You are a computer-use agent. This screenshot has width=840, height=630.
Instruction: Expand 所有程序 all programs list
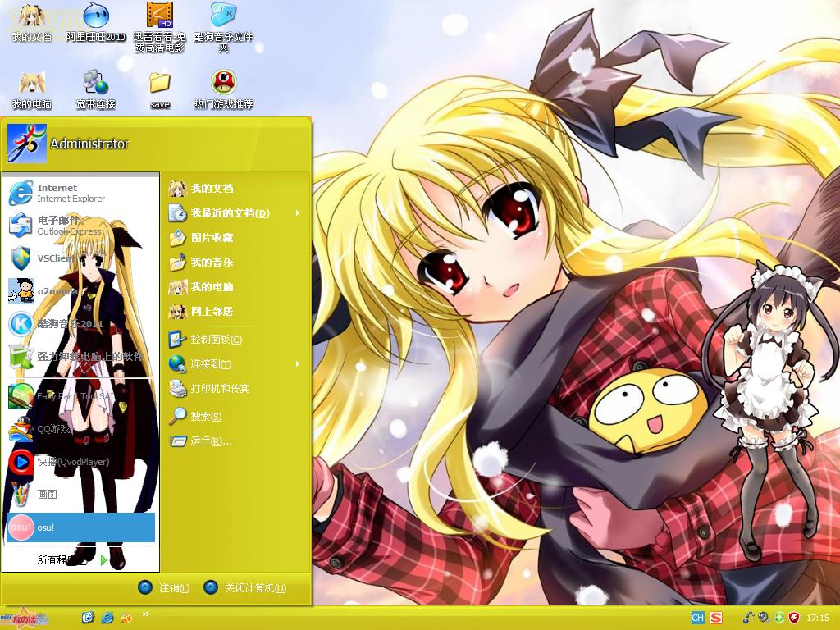click(72, 559)
